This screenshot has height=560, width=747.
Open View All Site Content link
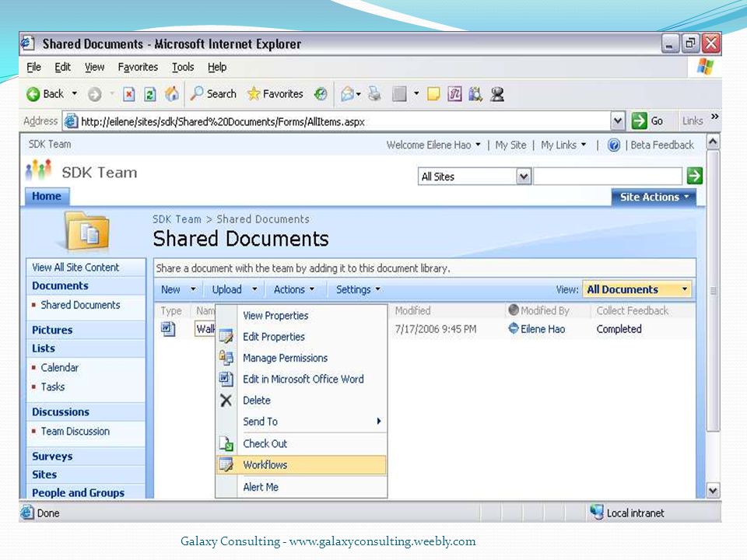coord(75,267)
